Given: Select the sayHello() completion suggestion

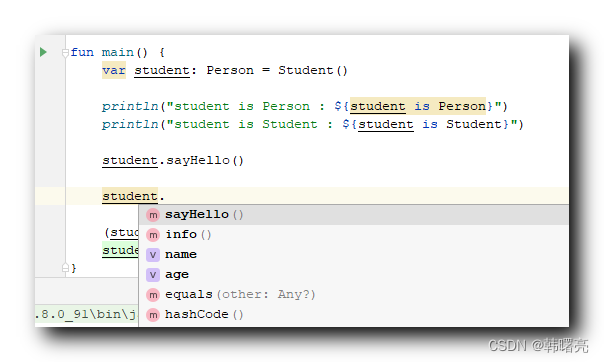Looking at the screenshot, I should click(353, 215).
